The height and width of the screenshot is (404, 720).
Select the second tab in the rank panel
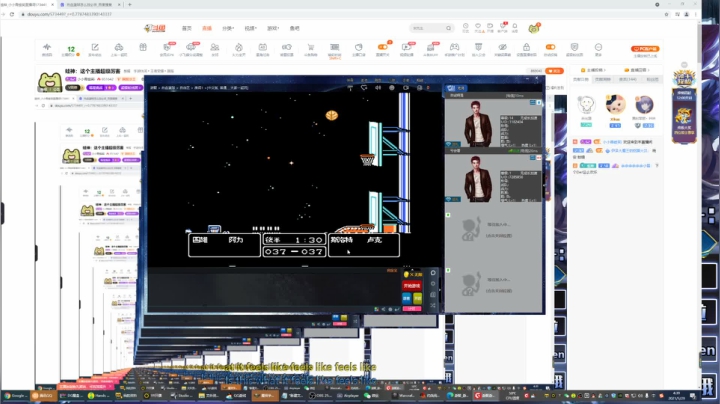(x=602, y=79)
